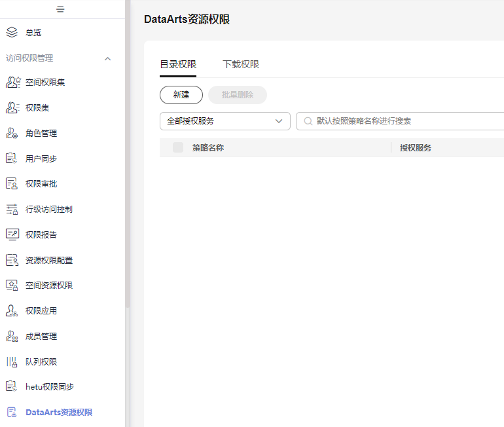The width and height of the screenshot is (504, 427).
Task: Click the sidebar vertical scrollbar
Action: point(127,154)
